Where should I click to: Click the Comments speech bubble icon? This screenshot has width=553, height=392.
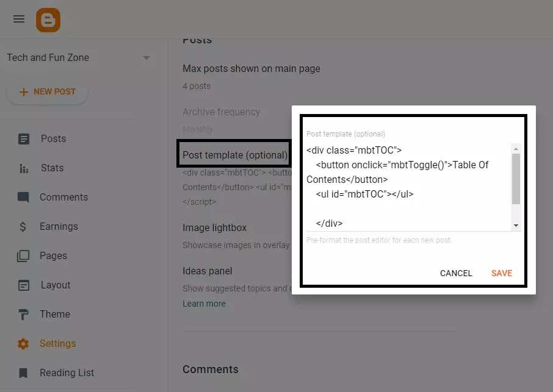[x=23, y=198]
